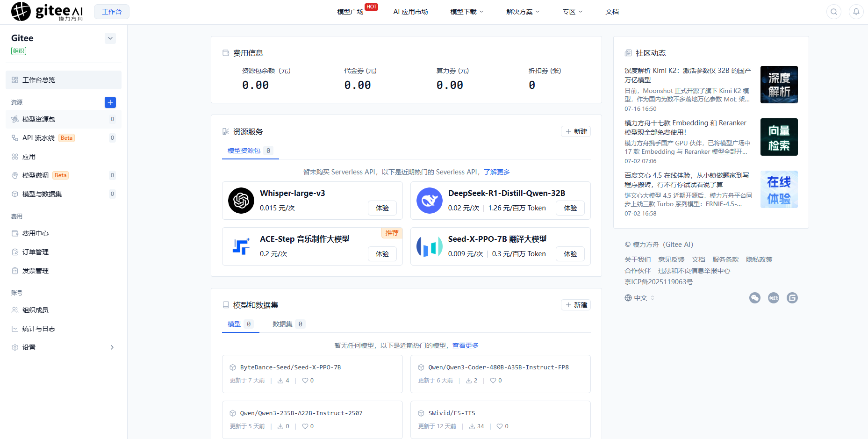Open the Gitee G icon in footer
Image resolution: width=868 pixels, height=439 pixels.
pyautogui.click(x=792, y=298)
